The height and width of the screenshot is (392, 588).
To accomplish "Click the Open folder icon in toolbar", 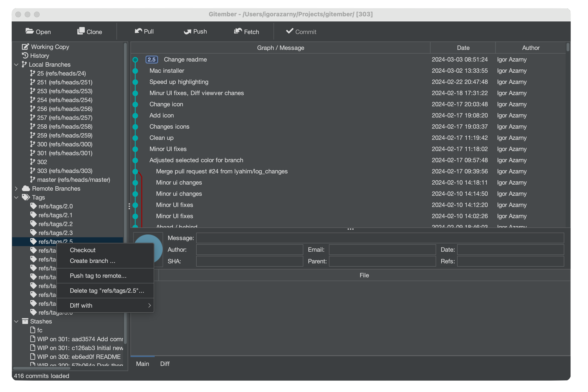I will (30, 31).
